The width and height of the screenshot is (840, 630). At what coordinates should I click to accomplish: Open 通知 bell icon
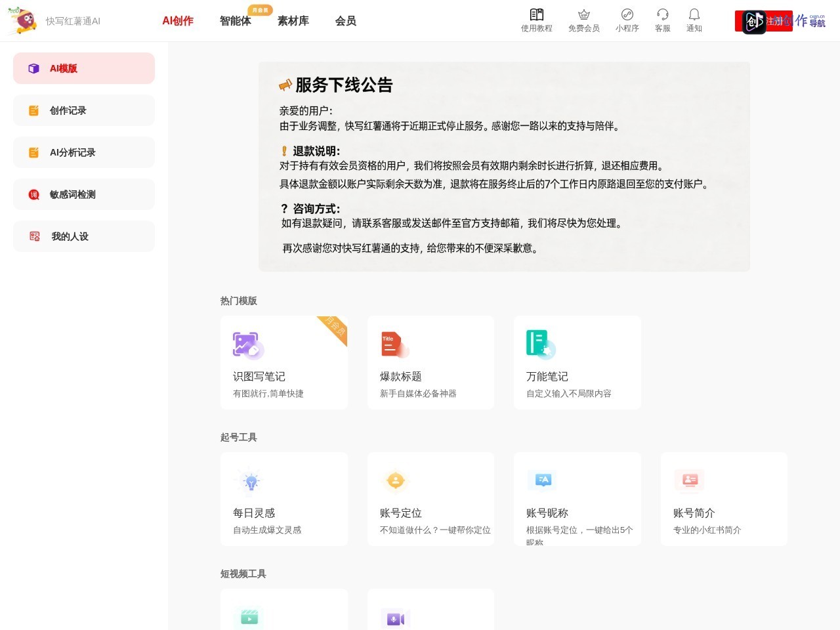(694, 14)
